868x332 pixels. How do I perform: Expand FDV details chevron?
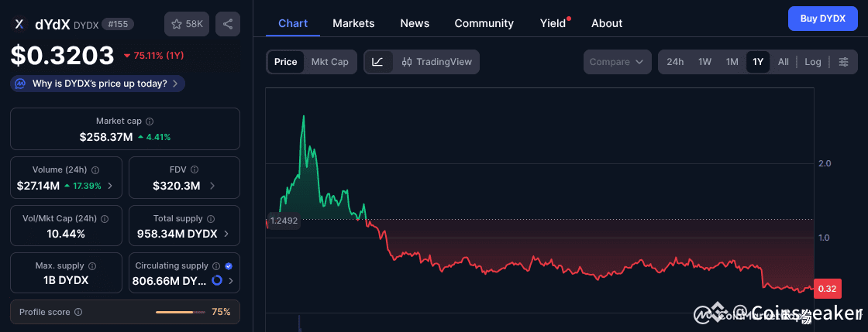pyautogui.click(x=213, y=187)
